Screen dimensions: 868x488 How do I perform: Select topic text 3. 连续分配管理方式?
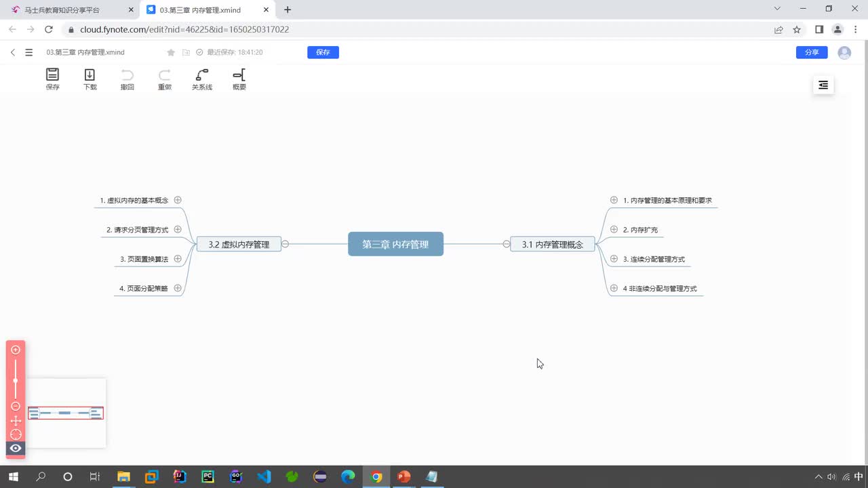(654, 259)
